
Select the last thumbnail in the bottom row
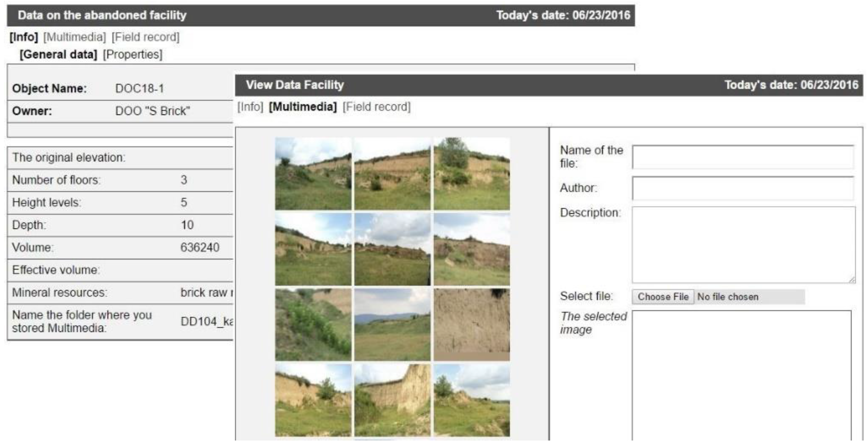[471, 400]
